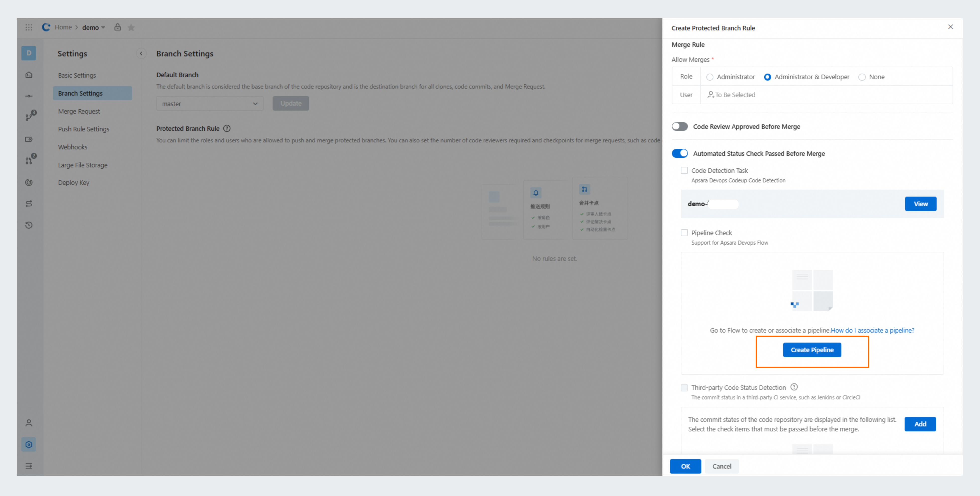Image resolution: width=980 pixels, height=496 pixels.
Task: Select the Administrator role radio button
Action: [x=710, y=77]
